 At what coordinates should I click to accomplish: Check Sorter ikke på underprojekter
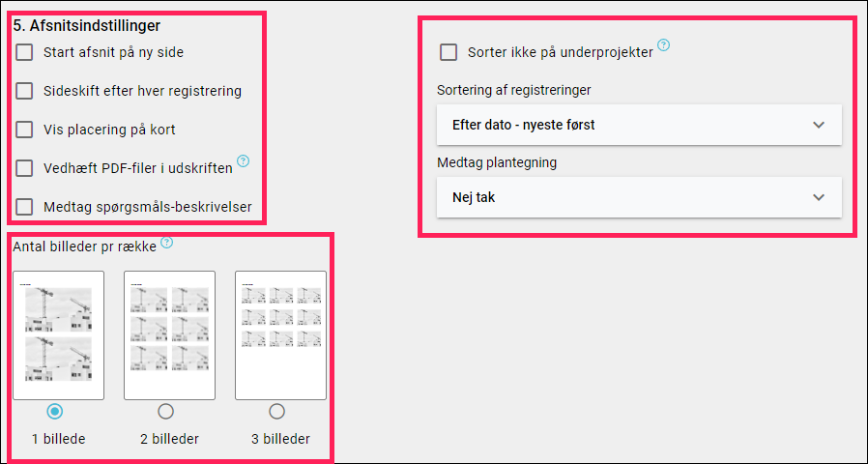pyautogui.click(x=448, y=52)
